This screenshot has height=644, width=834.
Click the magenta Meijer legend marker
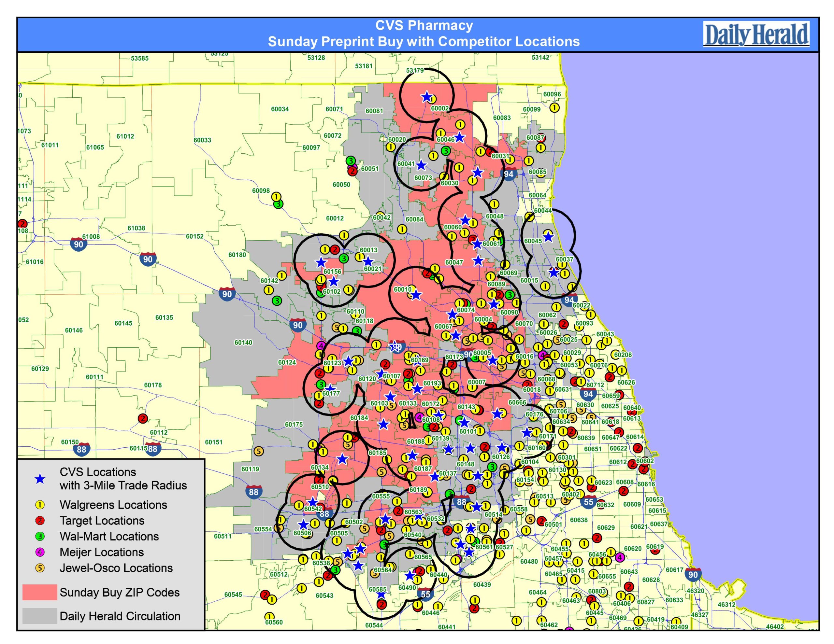40,552
